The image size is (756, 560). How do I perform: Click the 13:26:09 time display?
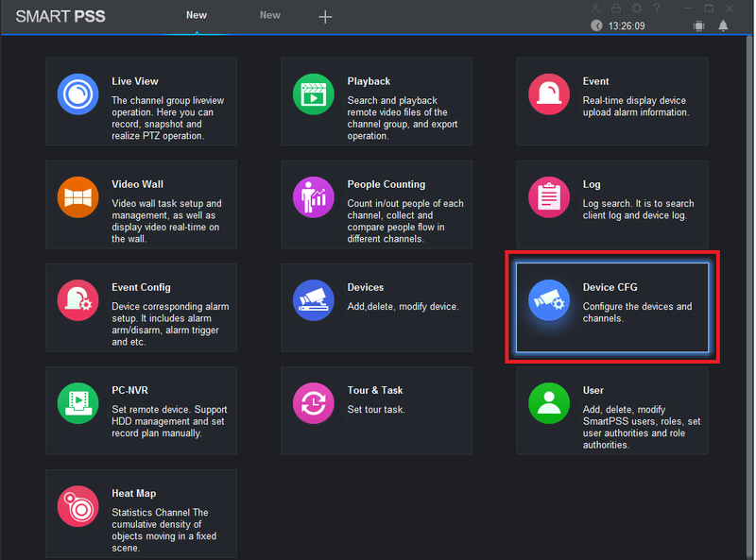[x=627, y=26]
